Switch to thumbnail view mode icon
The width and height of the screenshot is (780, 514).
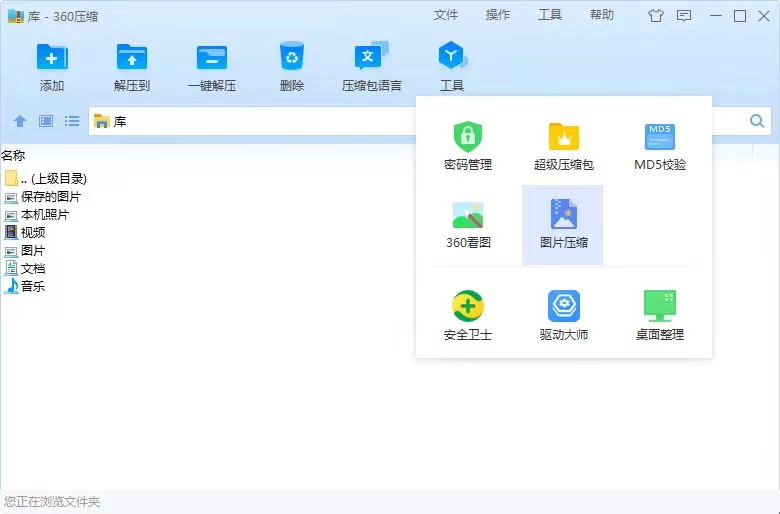46,121
